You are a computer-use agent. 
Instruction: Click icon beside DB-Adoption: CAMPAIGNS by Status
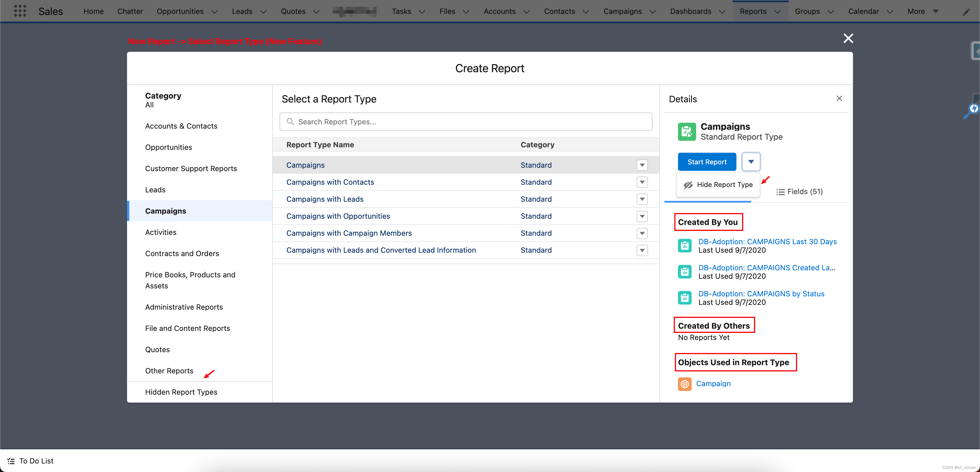pyautogui.click(x=685, y=297)
